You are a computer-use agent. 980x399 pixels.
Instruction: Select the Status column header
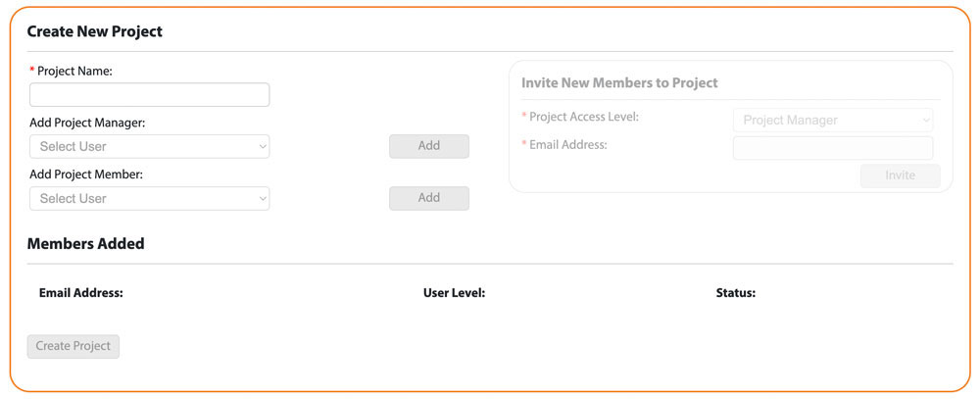point(736,293)
